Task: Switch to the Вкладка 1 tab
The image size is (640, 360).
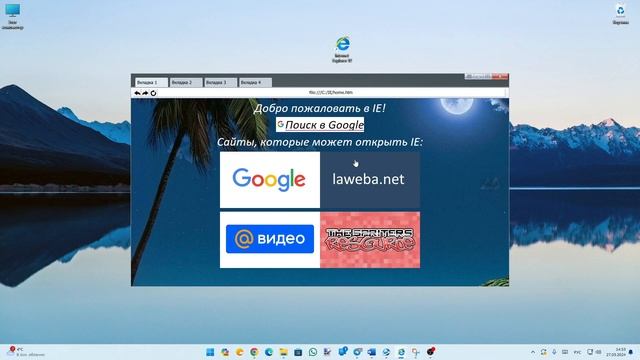Action: pos(151,82)
